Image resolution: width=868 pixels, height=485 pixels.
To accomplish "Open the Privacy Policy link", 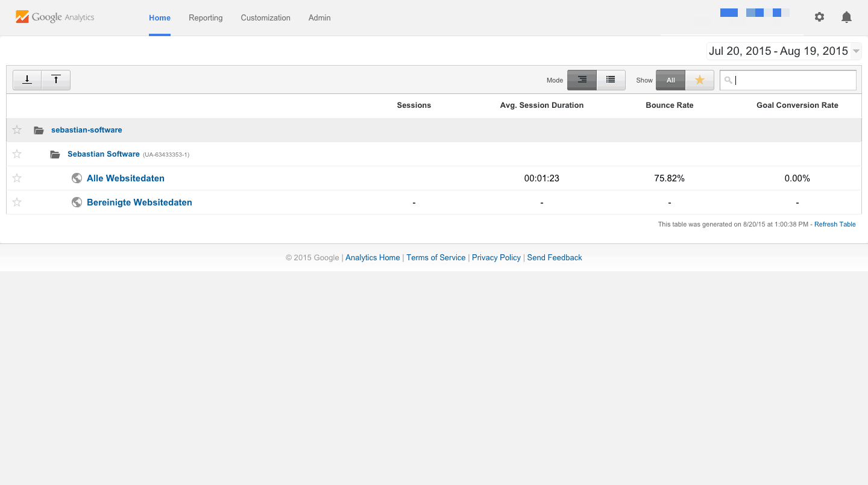I will point(496,258).
